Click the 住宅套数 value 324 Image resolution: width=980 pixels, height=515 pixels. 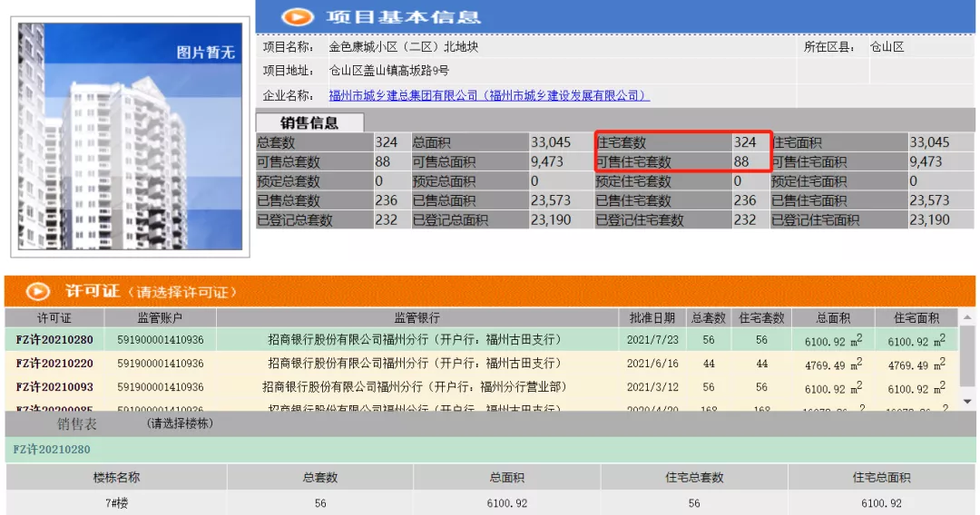pos(745,142)
